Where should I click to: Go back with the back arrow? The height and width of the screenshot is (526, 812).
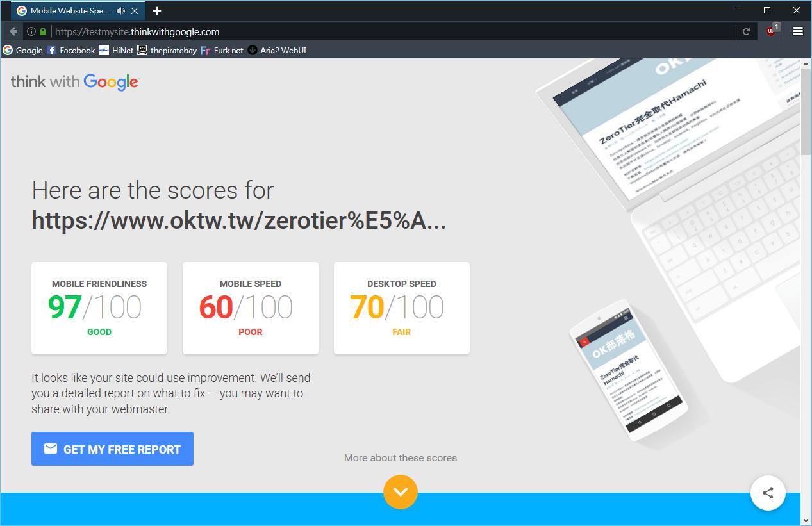pos(13,31)
